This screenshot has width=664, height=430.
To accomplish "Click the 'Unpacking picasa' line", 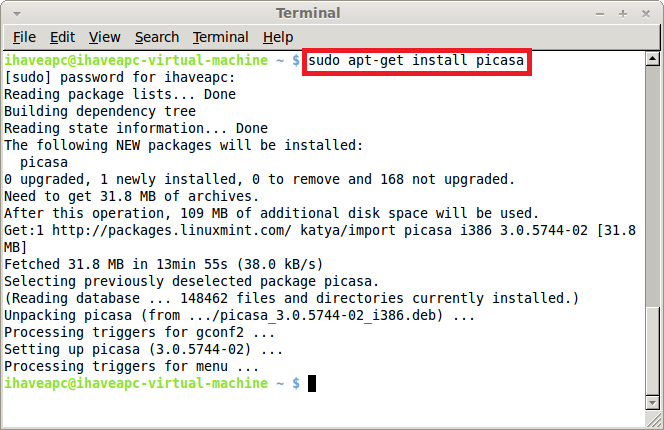I will click(240, 316).
